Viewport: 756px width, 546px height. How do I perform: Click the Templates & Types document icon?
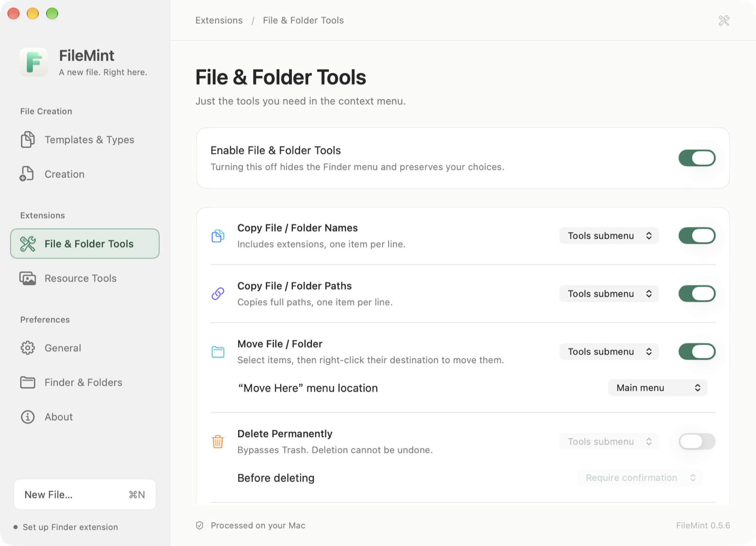[x=28, y=139]
